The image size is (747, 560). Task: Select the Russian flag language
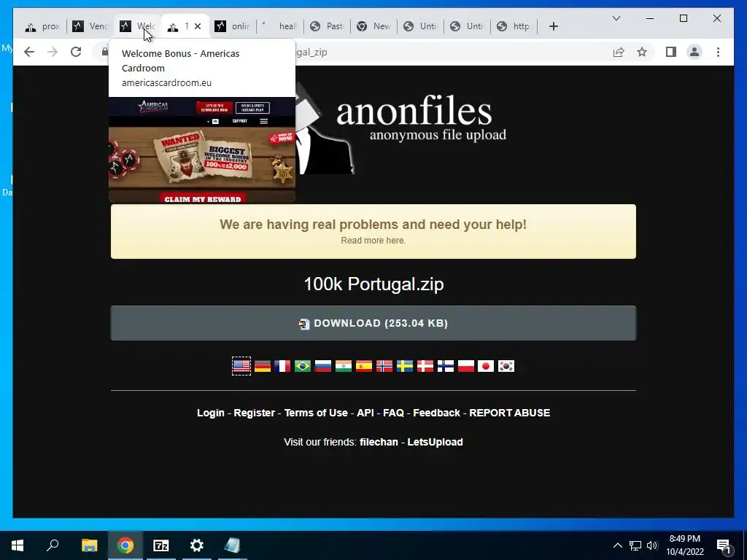tap(323, 366)
